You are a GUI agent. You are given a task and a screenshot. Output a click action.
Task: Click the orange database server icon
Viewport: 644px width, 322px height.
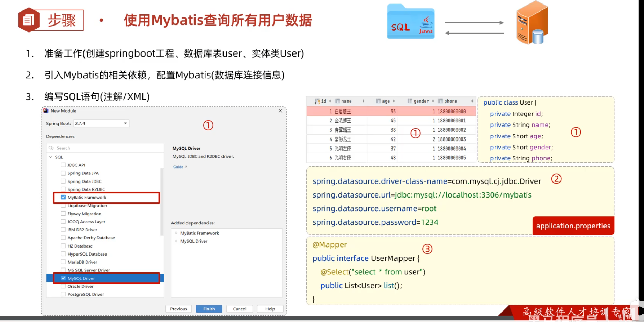pyautogui.click(x=532, y=23)
